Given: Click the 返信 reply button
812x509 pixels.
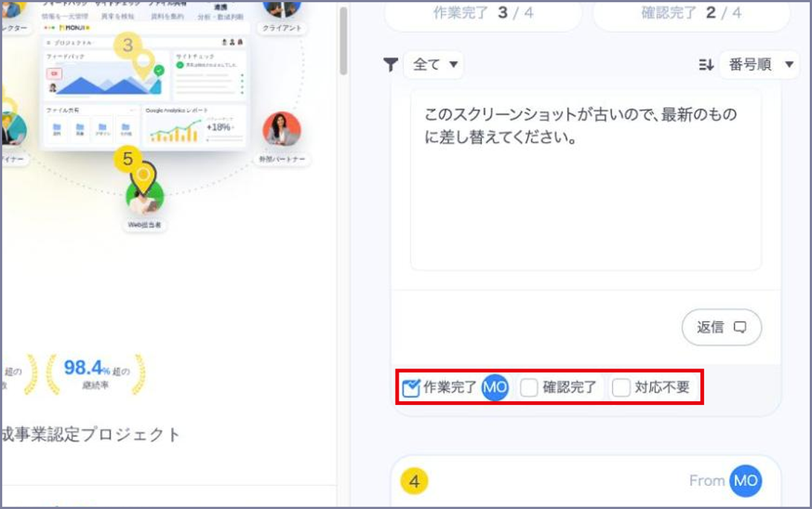Looking at the screenshot, I should [721, 327].
